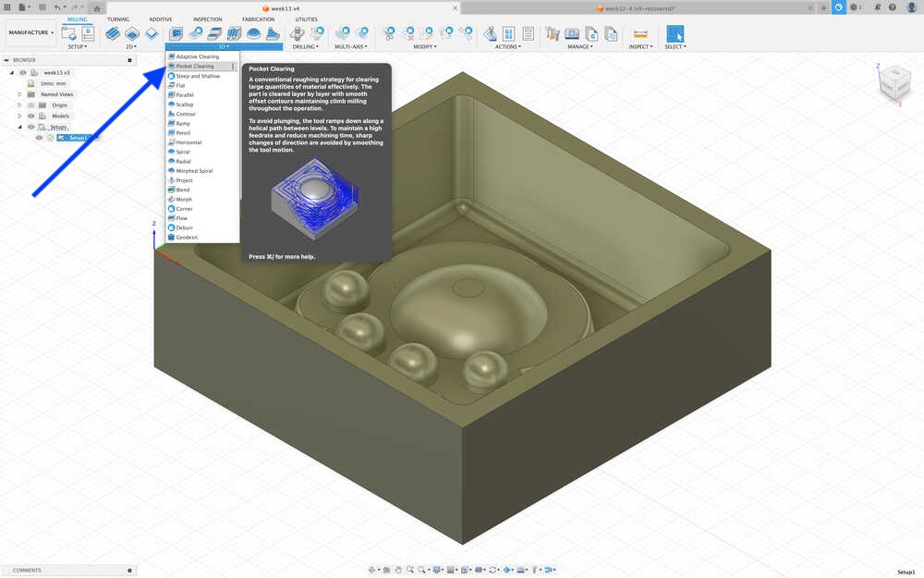Click the Undo arrow
924x578 pixels.
58,7
